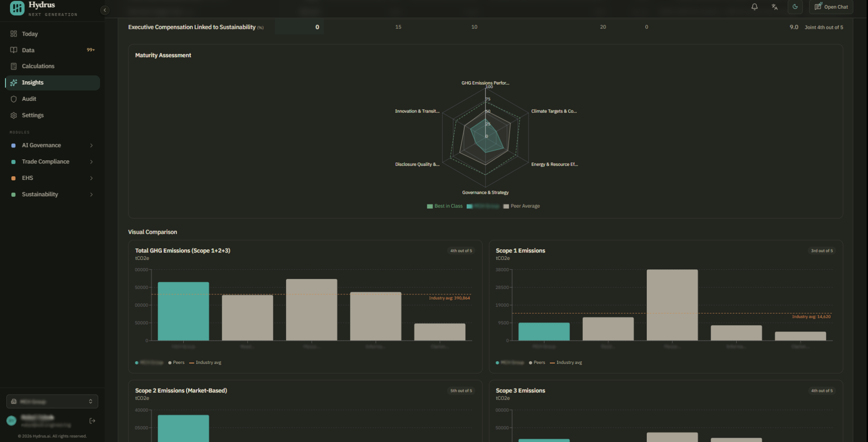This screenshot has height=442, width=868.
Task: Toggle Peers legend in Scope 1 chart
Action: pos(537,363)
